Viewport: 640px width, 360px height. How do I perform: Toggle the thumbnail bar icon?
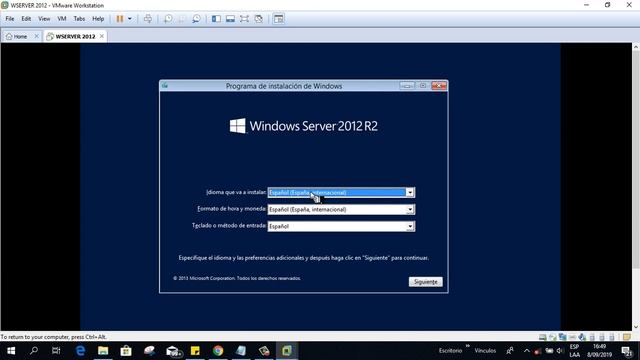pyautogui.click(x=230, y=19)
